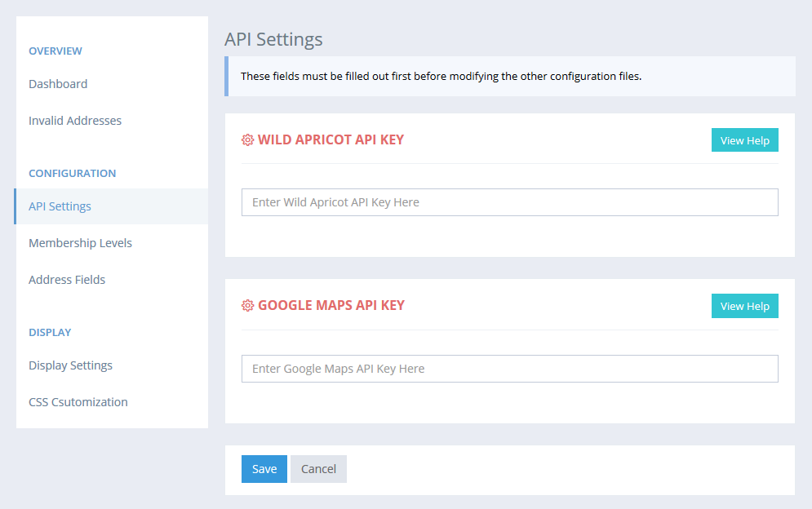View Help for Wild Apricot API Key
Viewport: 812px width, 509px height.
744,140
